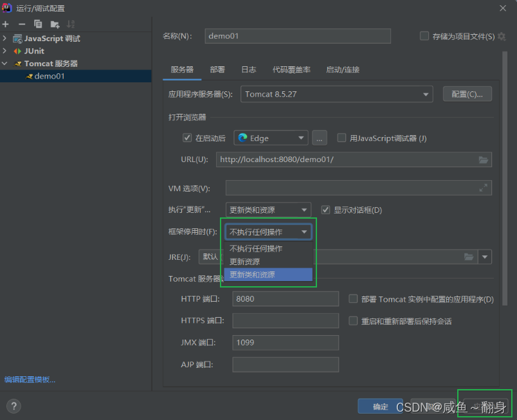Viewport: 517px width, 420px height.
Task: Uncheck the after launch checkbox
Action: point(187,138)
